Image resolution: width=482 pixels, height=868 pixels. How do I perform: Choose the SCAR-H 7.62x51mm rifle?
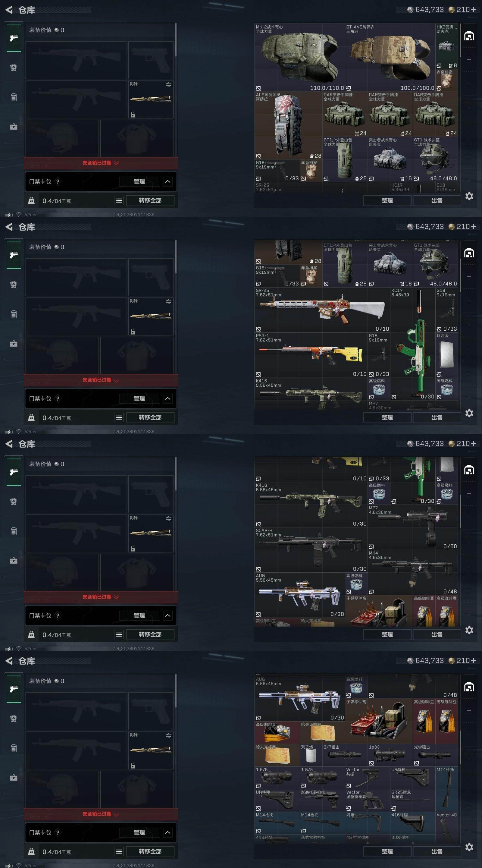coord(311,550)
